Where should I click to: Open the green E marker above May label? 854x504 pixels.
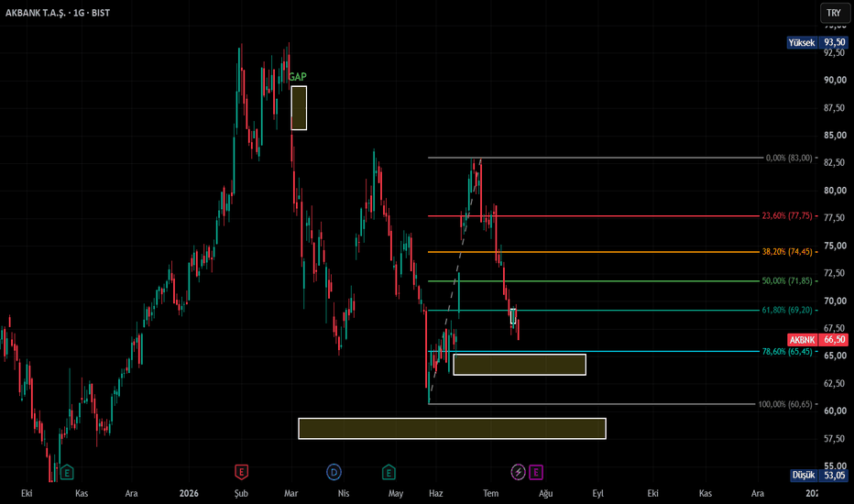[x=389, y=472]
